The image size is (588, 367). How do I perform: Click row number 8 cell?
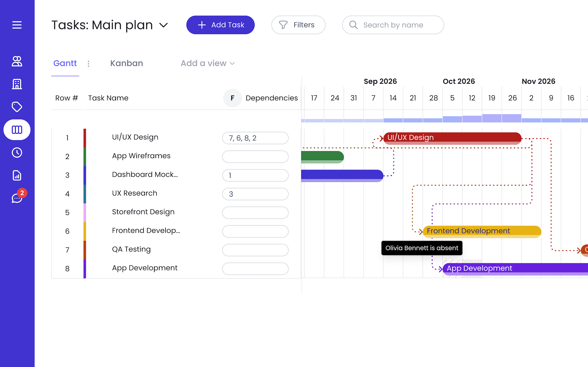[x=67, y=269]
